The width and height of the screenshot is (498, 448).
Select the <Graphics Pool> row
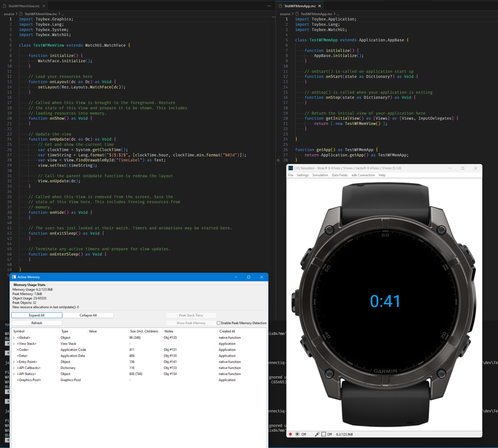tap(139, 380)
